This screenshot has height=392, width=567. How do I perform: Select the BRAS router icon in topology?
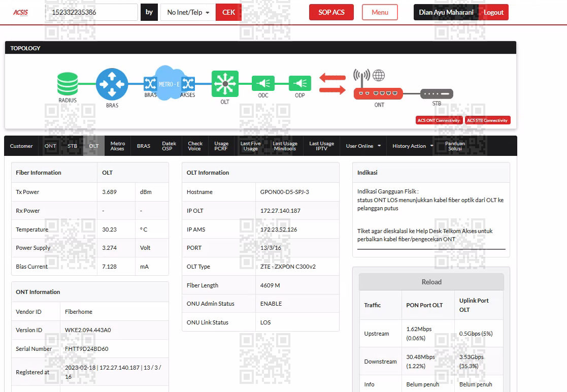112,84
